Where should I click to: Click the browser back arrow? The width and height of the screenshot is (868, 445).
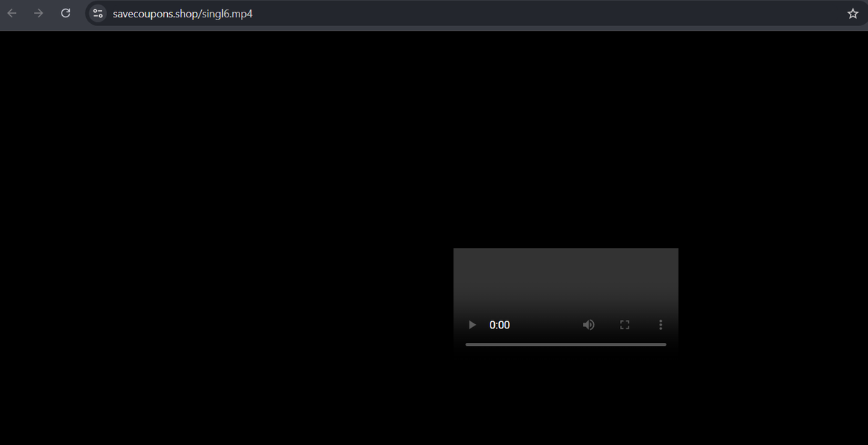click(12, 13)
